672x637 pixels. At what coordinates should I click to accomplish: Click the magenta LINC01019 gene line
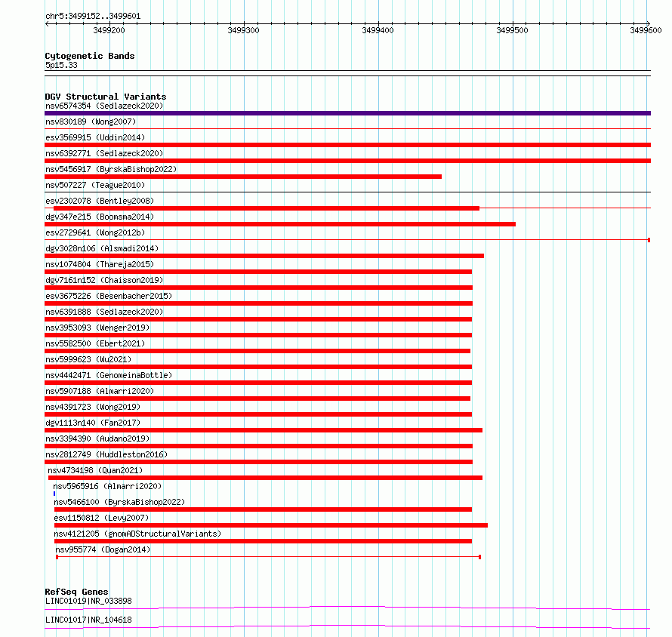tap(347, 608)
